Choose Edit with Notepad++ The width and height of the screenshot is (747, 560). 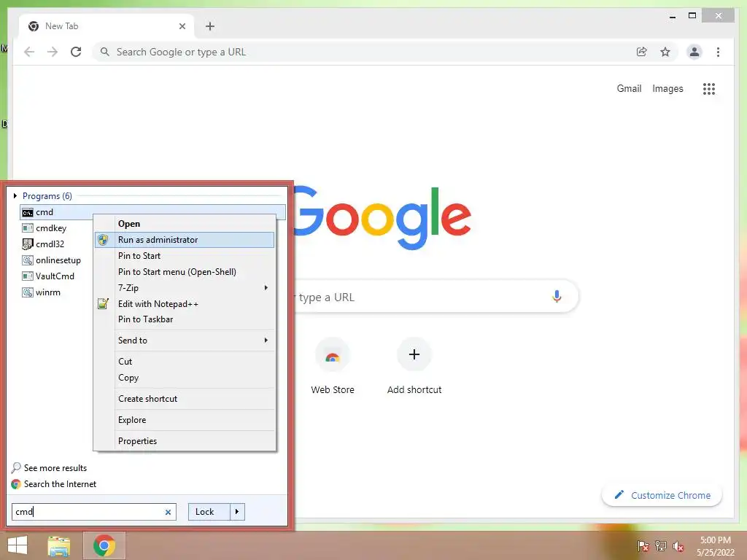coord(185,304)
